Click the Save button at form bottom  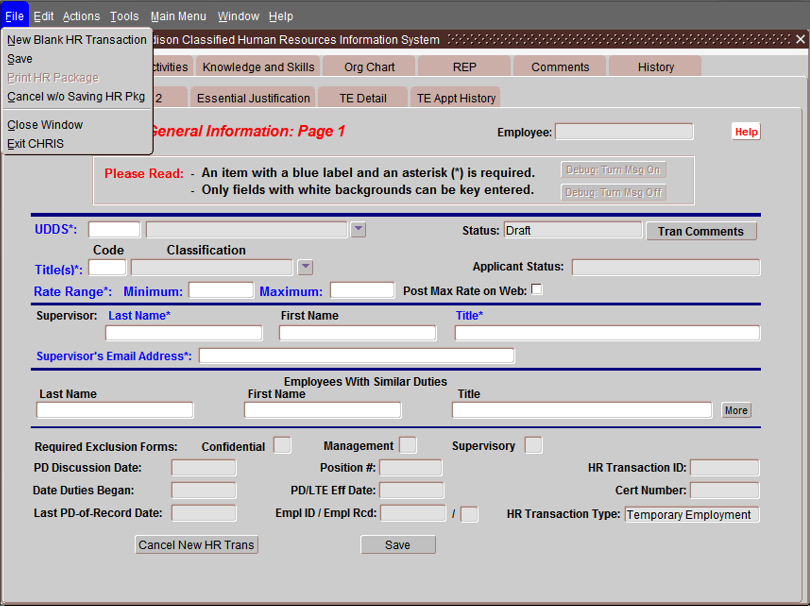click(398, 545)
